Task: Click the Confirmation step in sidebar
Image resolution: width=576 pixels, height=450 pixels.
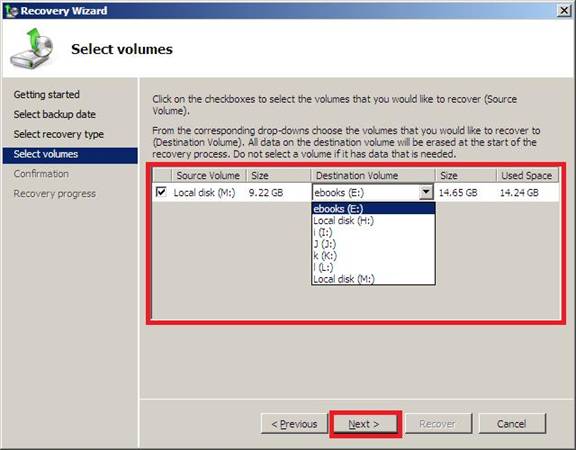Action: pos(41,174)
